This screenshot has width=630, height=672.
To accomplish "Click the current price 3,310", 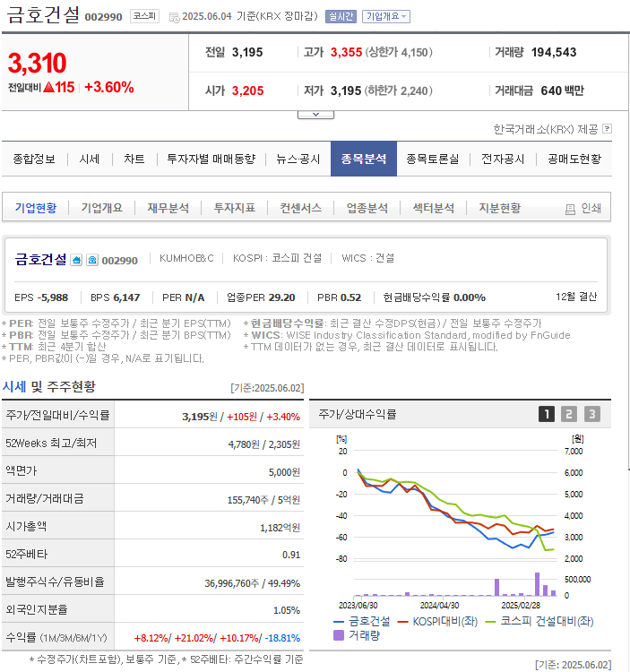I will [x=38, y=63].
